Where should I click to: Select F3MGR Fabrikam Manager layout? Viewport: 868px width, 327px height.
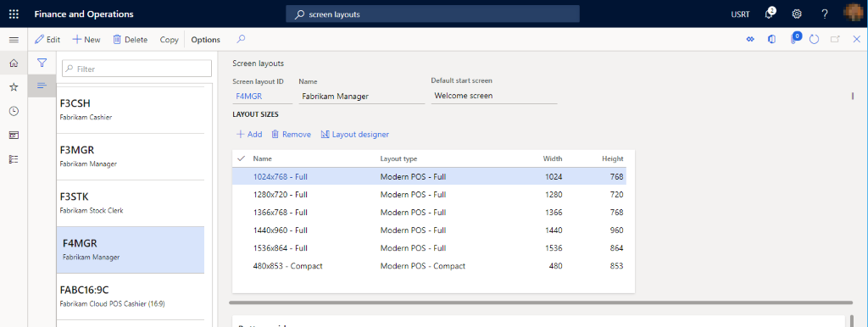(x=130, y=157)
